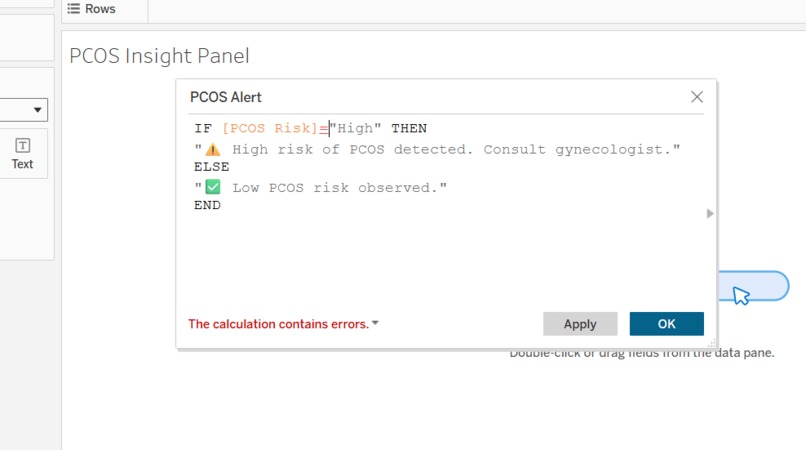Click the warning emoji in the formula
The height and width of the screenshot is (450, 806).
pyautogui.click(x=213, y=150)
